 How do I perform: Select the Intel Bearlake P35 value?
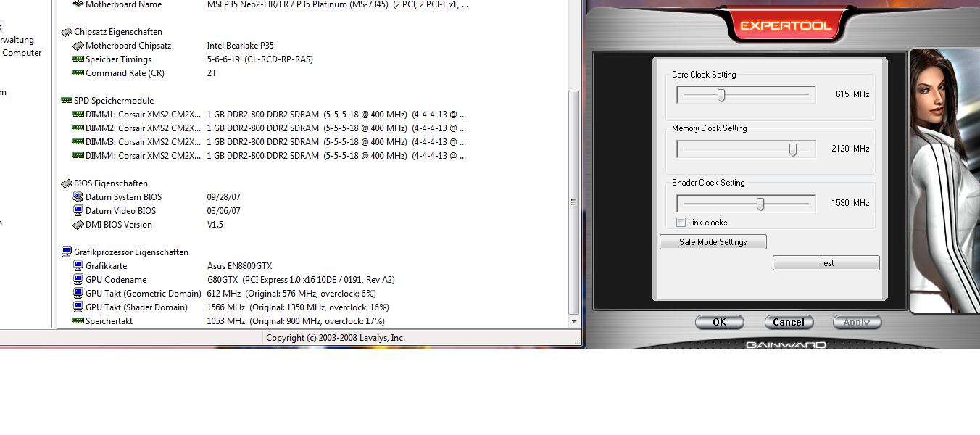(240, 46)
